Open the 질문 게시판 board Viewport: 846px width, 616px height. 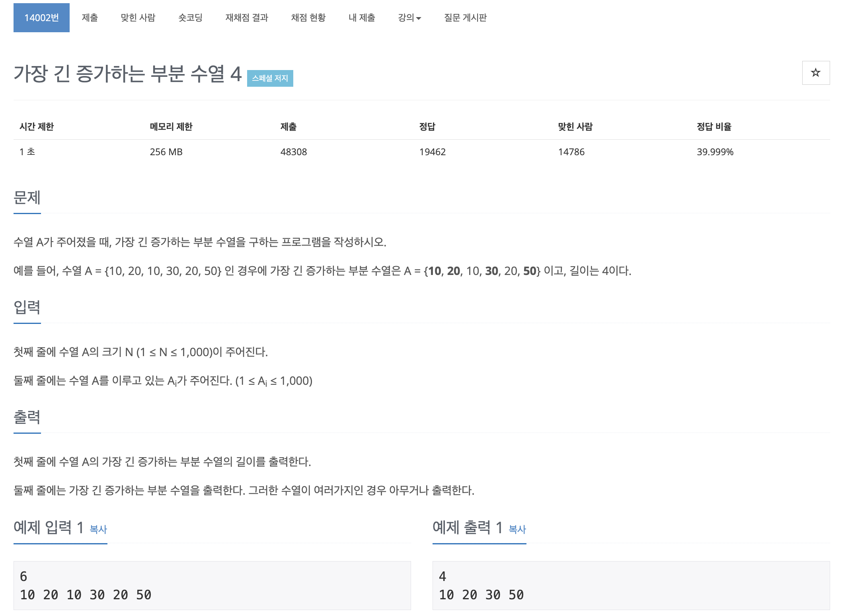[x=466, y=18]
